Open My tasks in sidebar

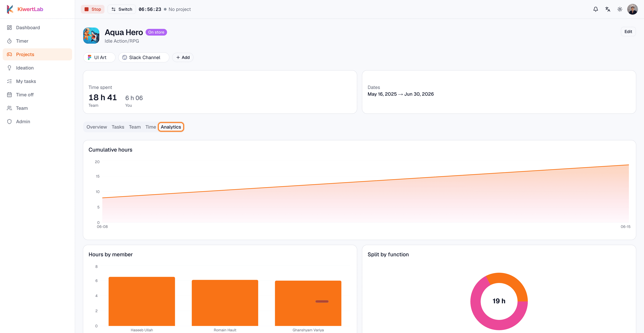click(37, 81)
